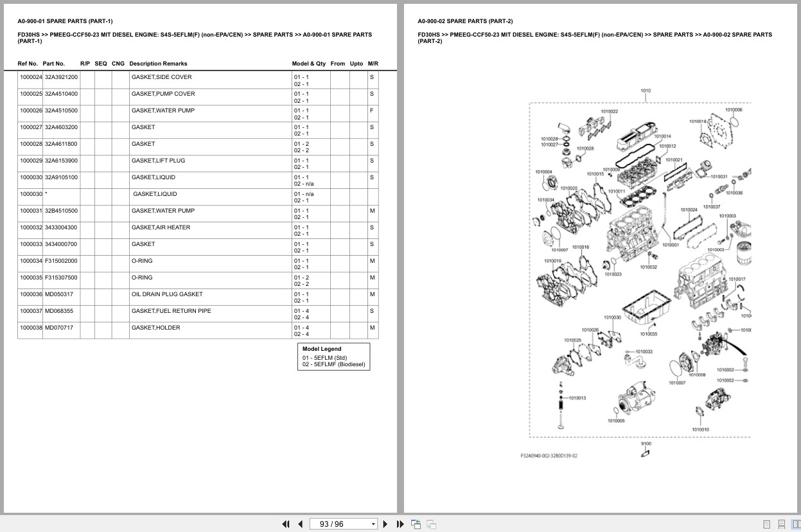Click part number MD070717
This screenshot has height=532, width=801.
tap(58, 328)
